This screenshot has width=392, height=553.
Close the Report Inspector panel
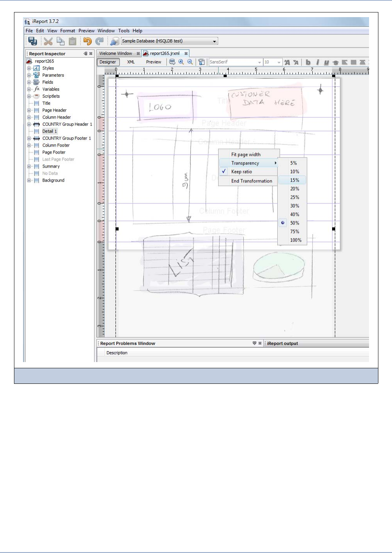pyautogui.click(x=91, y=54)
